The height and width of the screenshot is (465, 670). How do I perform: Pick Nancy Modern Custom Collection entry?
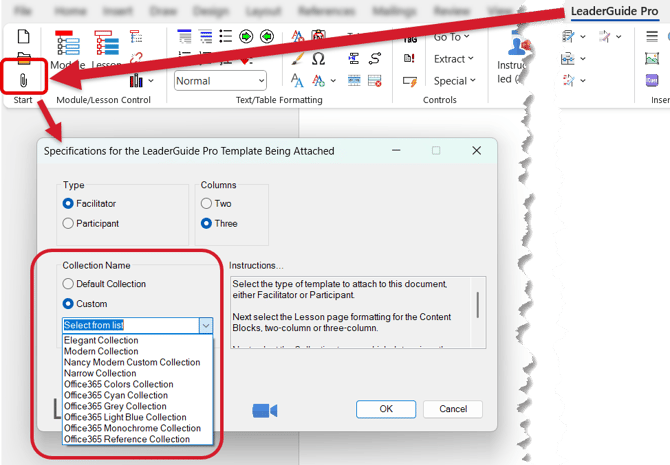click(132, 362)
